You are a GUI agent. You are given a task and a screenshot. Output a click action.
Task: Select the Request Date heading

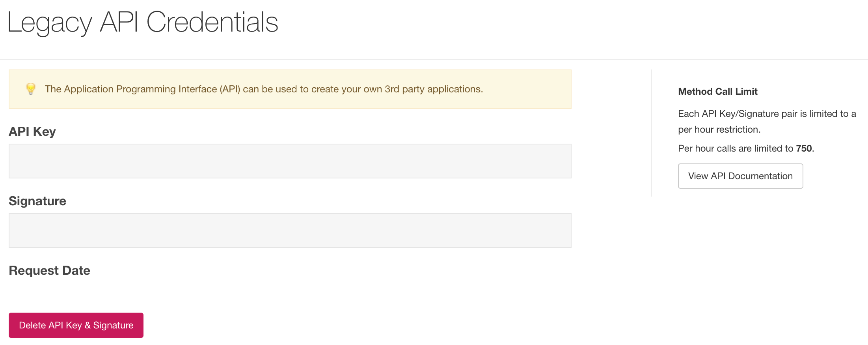[49, 270]
